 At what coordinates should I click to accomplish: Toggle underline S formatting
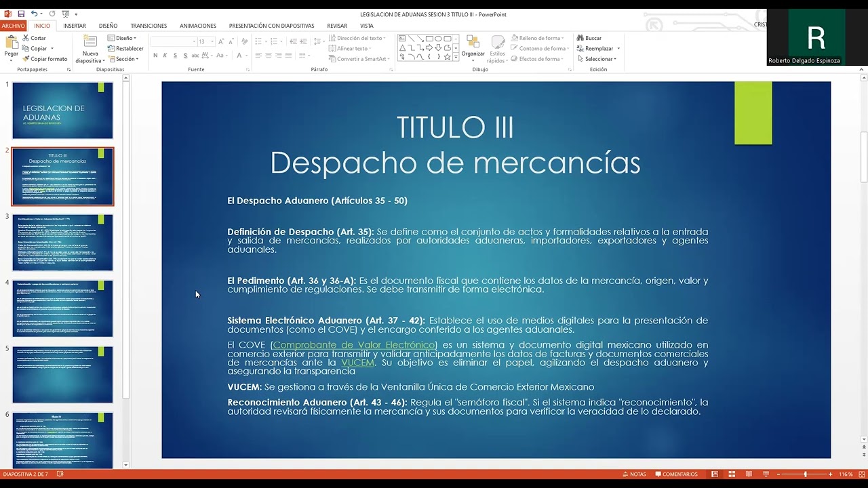(x=174, y=55)
